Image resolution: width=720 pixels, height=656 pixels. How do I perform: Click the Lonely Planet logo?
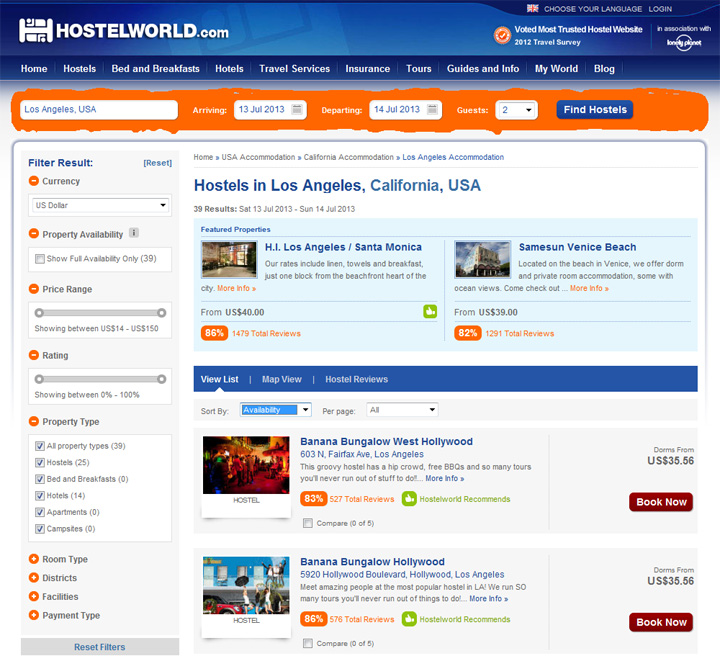click(x=684, y=43)
